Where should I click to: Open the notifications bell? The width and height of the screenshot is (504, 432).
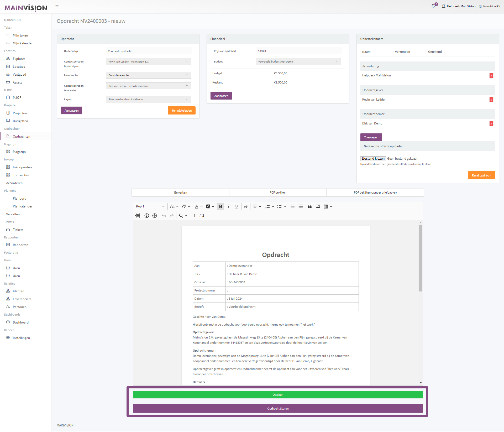tap(433, 6)
